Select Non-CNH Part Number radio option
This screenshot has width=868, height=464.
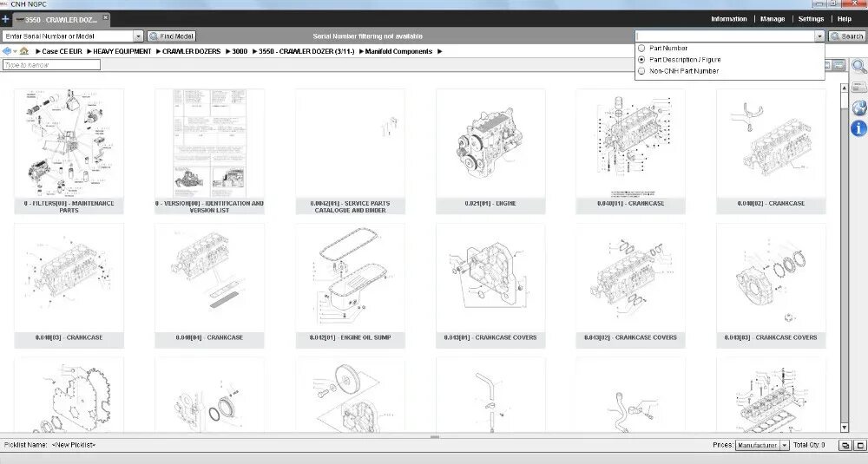tap(641, 71)
